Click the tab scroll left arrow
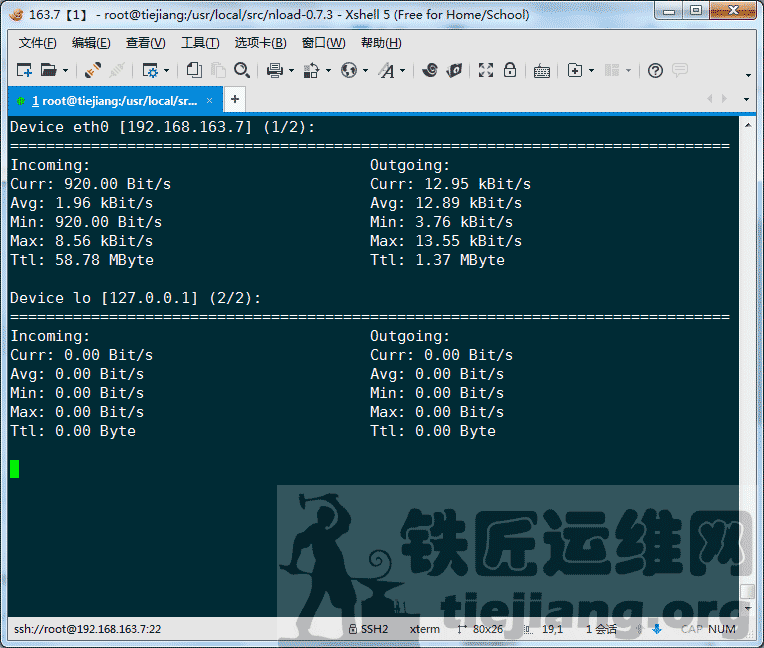The width and height of the screenshot is (764, 648). 710,99
